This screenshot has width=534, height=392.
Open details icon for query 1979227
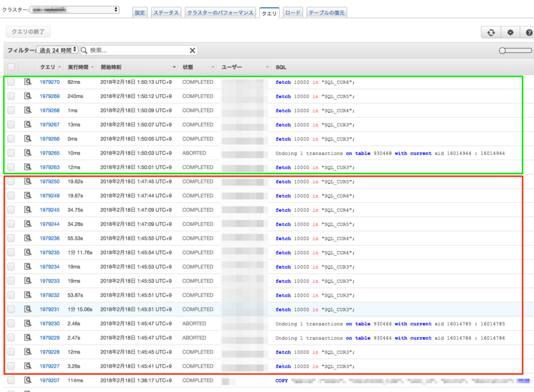[28, 366]
